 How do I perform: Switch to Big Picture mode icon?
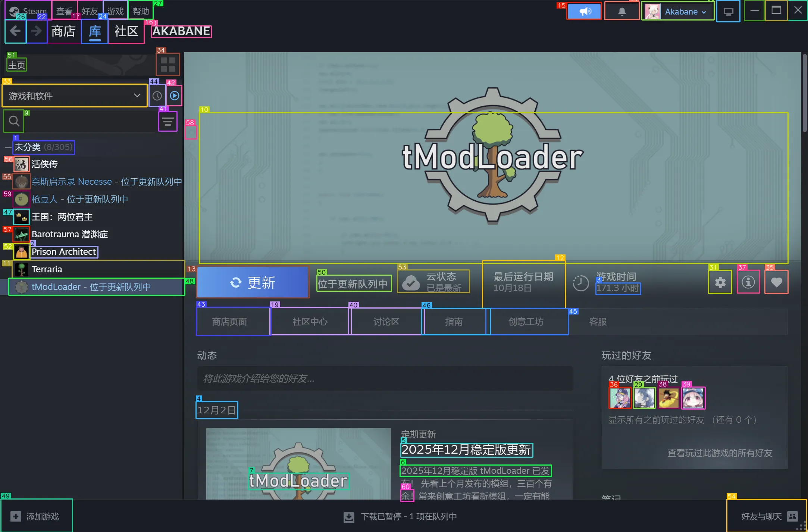point(728,12)
